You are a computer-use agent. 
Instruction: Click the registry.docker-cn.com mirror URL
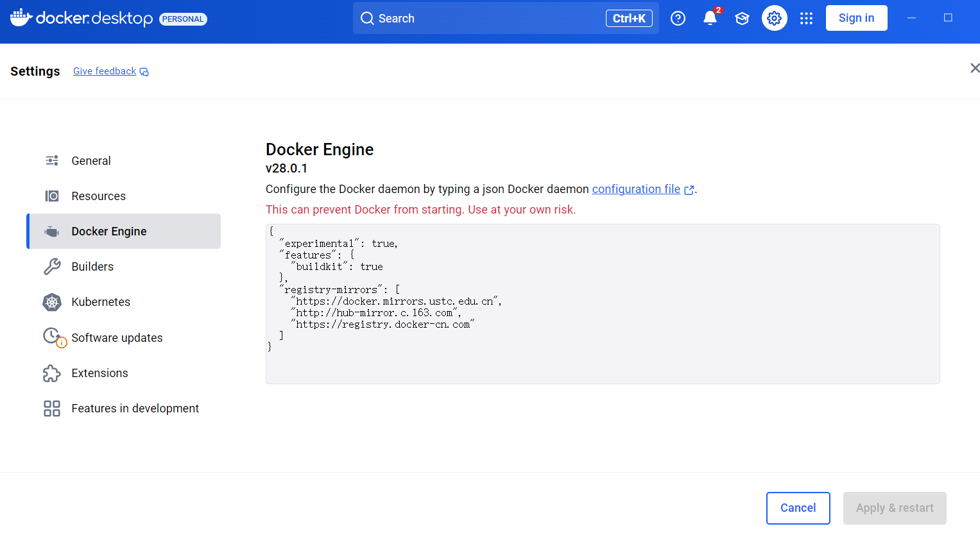(x=383, y=325)
